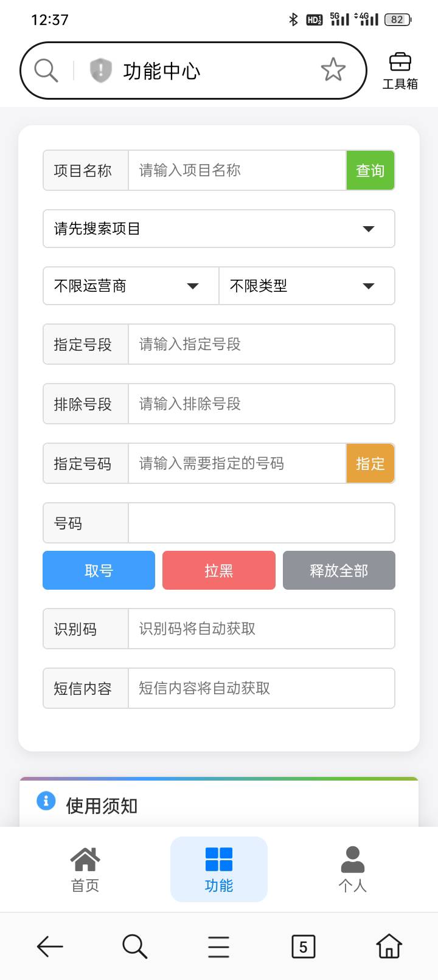Go to browser home page
The height and width of the screenshot is (980, 438).
click(x=389, y=946)
